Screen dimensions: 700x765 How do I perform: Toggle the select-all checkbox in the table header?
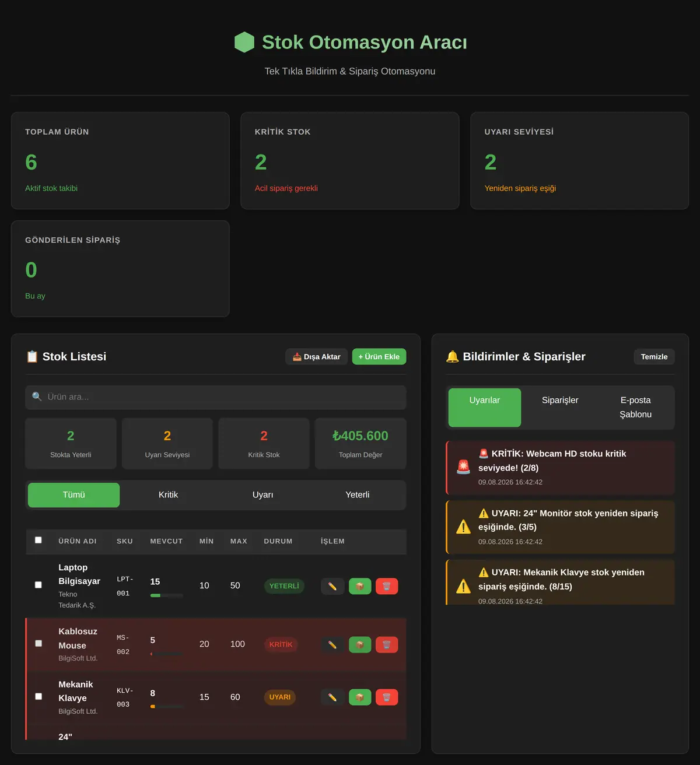click(x=38, y=540)
